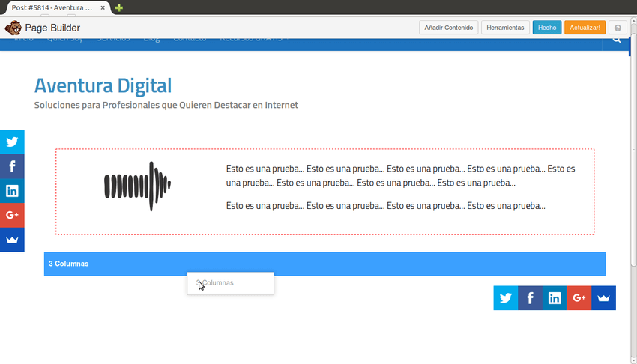Select the sound wave image module
This screenshot has width=637, height=364.
click(x=137, y=186)
